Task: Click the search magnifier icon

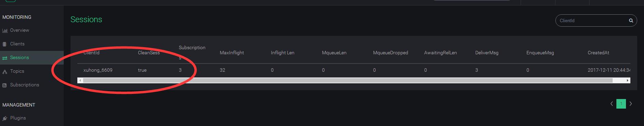Action: (631, 21)
